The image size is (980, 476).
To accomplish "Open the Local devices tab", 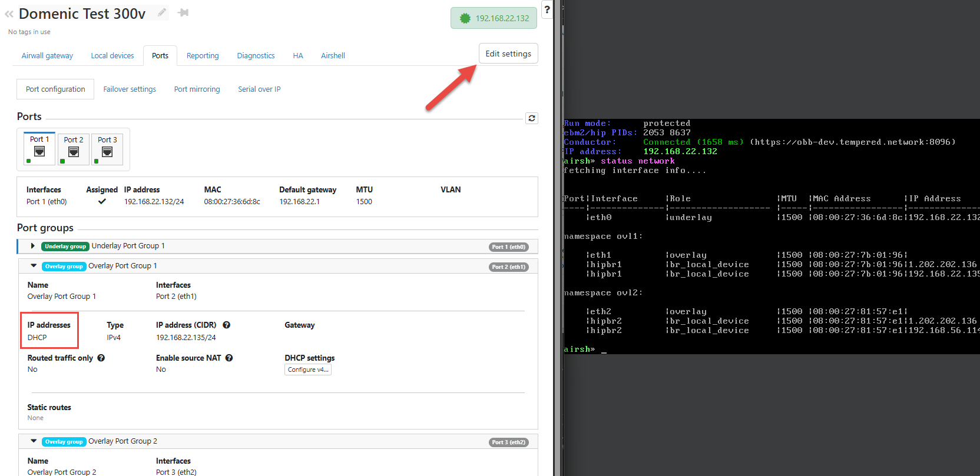I will click(112, 56).
